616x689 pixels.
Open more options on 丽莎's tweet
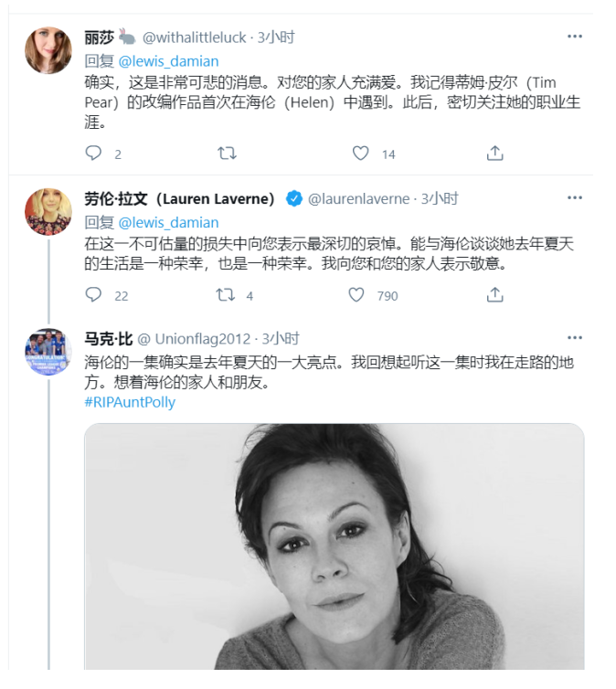[x=574, y=37]
